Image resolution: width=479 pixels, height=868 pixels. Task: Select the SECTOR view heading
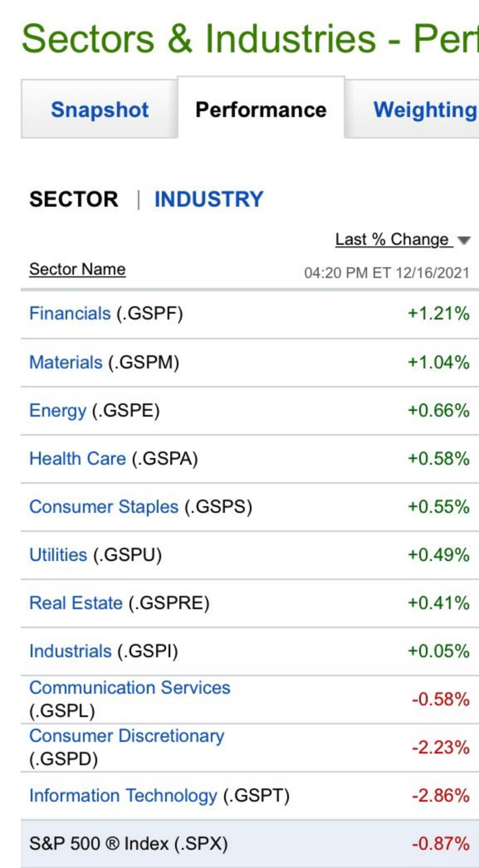pyautogui.click(x=74, y=199)
